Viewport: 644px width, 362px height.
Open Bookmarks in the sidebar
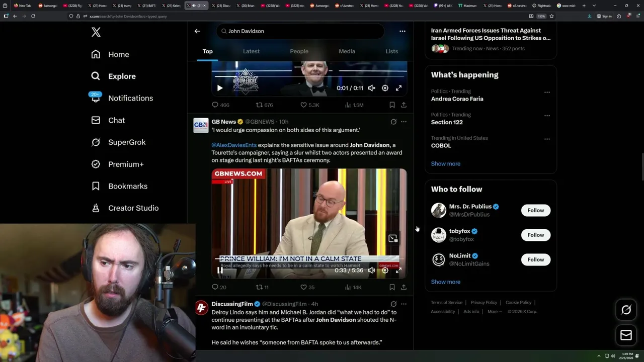119,186
